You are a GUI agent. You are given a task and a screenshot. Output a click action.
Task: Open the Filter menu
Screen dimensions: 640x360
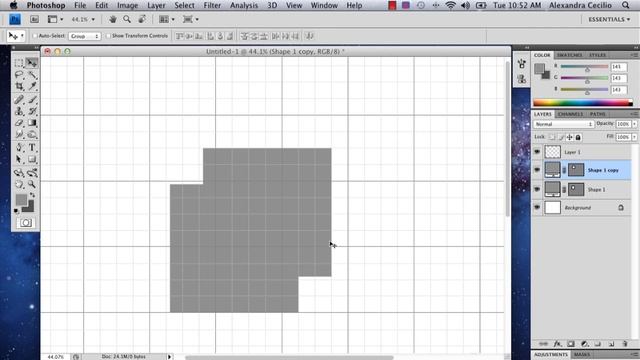tap(212, 5)
